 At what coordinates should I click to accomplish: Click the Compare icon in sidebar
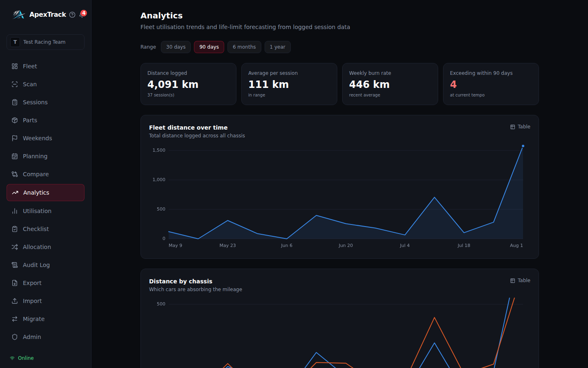pos(15,174)
